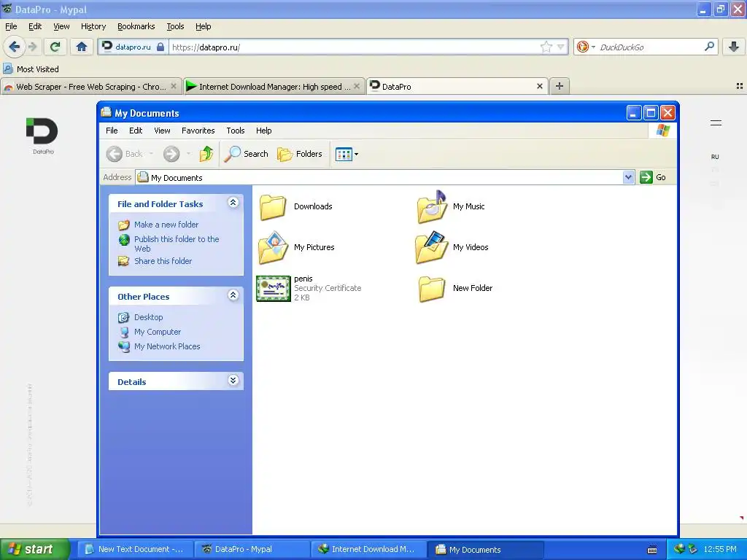Open My Computer link
The width and height of the screenshot is (747, 560).
point(158,332)
